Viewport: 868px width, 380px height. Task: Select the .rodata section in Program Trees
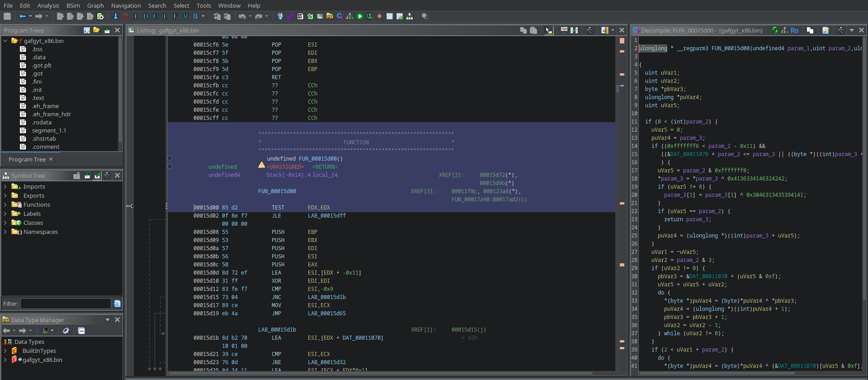(x=42, y=122)
